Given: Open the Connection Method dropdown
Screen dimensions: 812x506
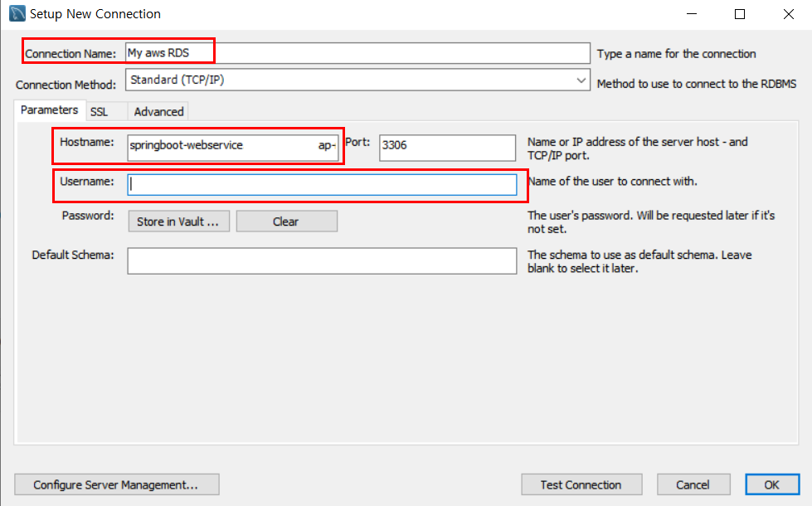Looking at the screenshot, I should pos(357,80).
